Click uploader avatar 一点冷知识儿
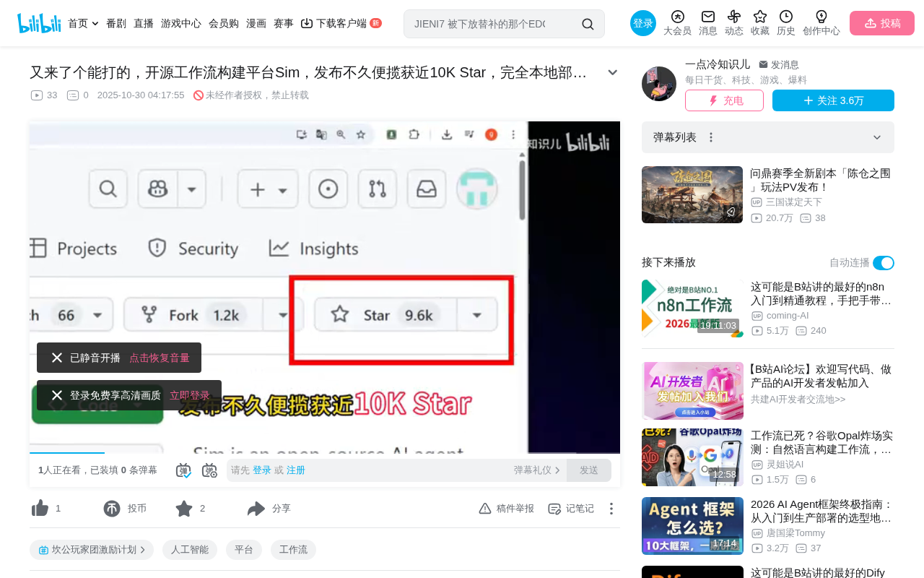 (659, 84)
